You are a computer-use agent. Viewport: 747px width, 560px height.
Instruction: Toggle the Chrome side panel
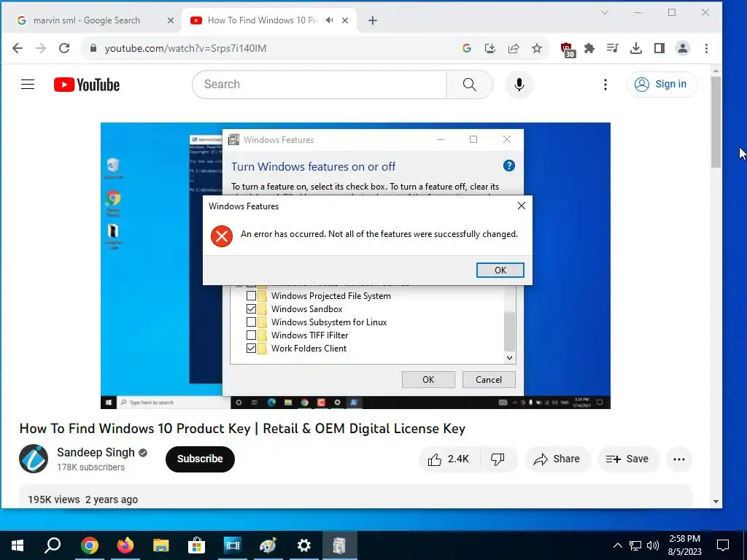click(659, 48)
